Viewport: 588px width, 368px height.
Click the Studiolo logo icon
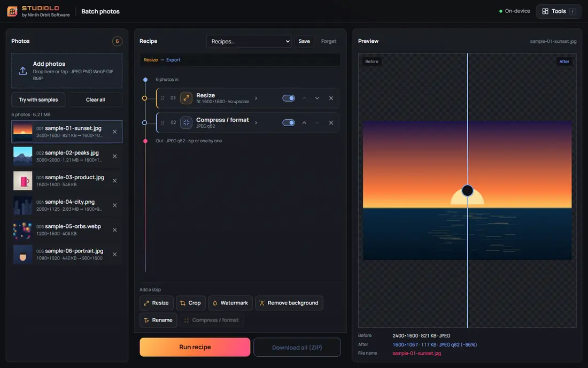point(12,11)
